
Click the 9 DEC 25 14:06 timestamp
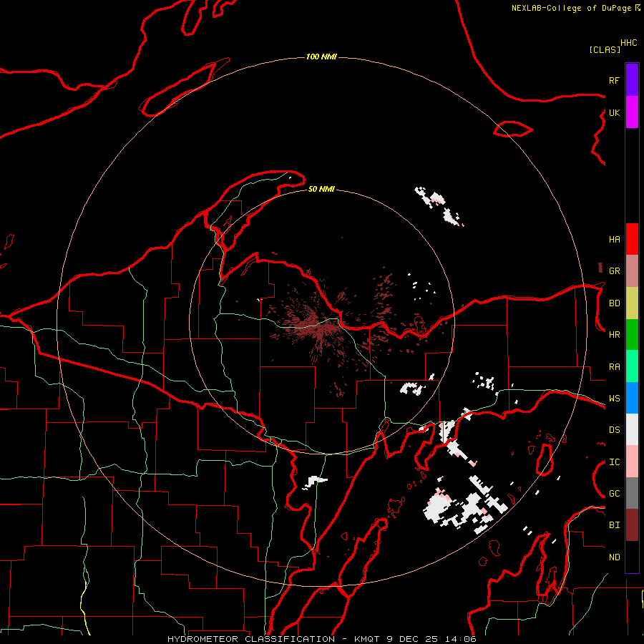431,639
